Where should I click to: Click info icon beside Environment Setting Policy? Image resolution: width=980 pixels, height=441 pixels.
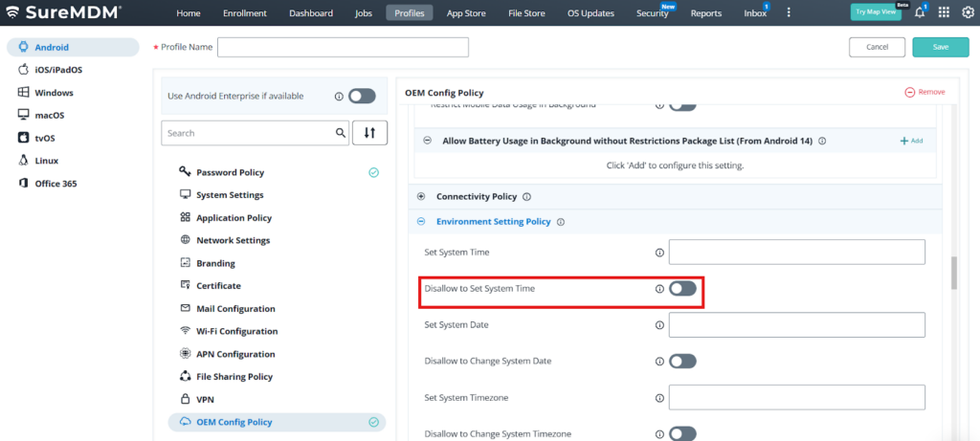click(561, 222)
